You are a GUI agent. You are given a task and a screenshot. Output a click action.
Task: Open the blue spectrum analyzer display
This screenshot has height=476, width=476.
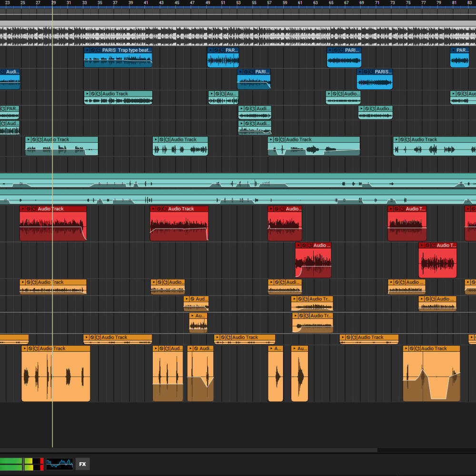(59, 464)
